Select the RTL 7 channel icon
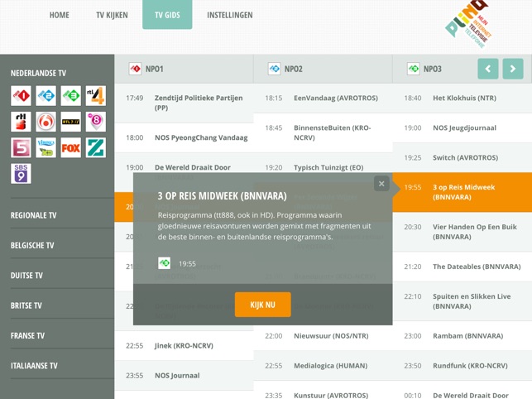 click(71, 122)
